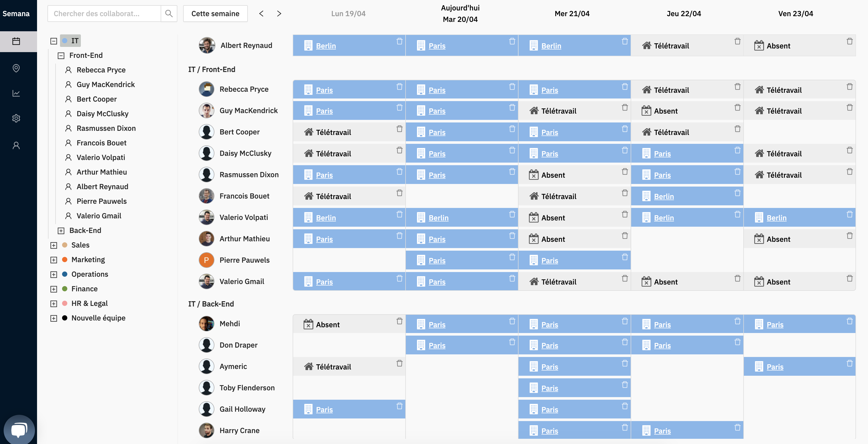Open the user profile sidebar icon

(16, 145)
